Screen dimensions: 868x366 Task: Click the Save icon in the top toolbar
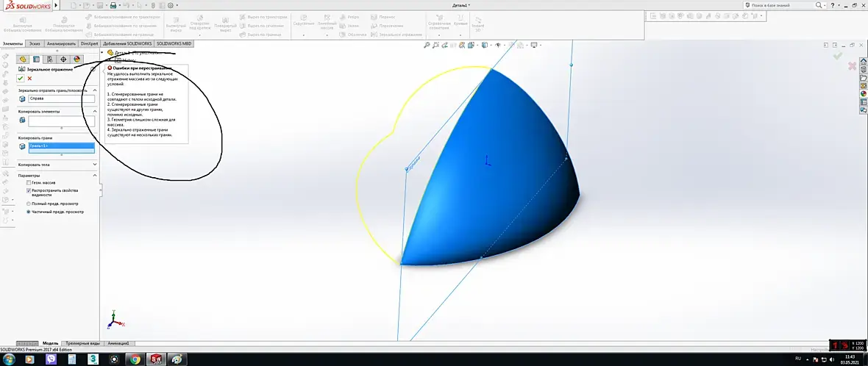pyautogui.click(x=99, y=5)
